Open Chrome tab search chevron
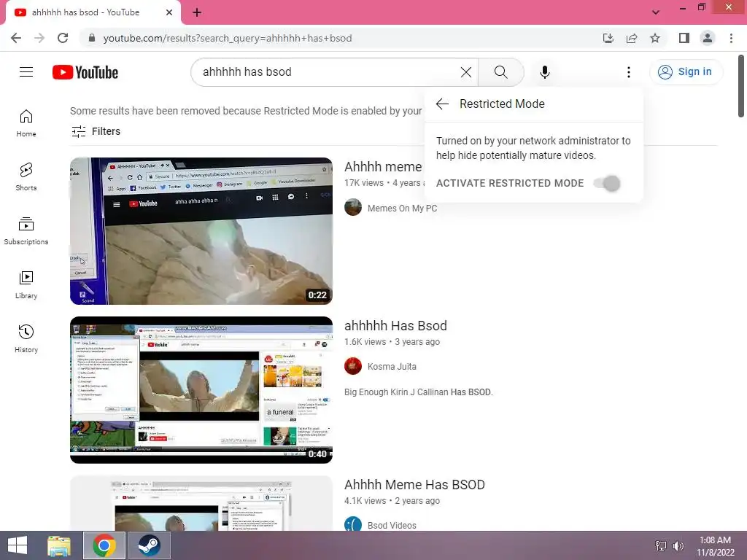747x560 pixels. tap(656, 12)
